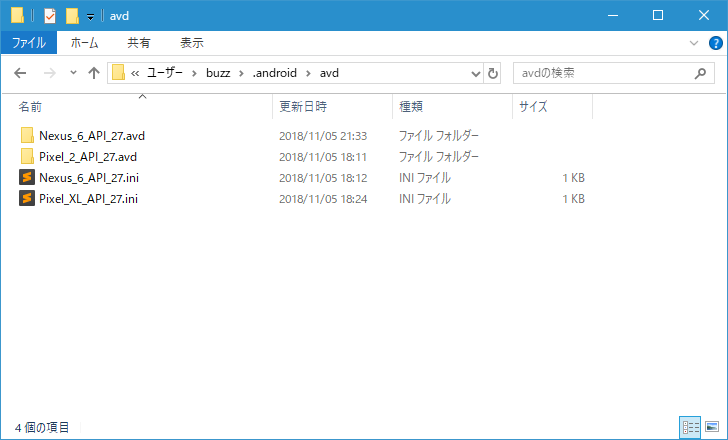The width and height of the screenshot is (728, 440).
Task: Expand the hidden breadcrumb path chevrons
Action: click(x=135, y=73)
